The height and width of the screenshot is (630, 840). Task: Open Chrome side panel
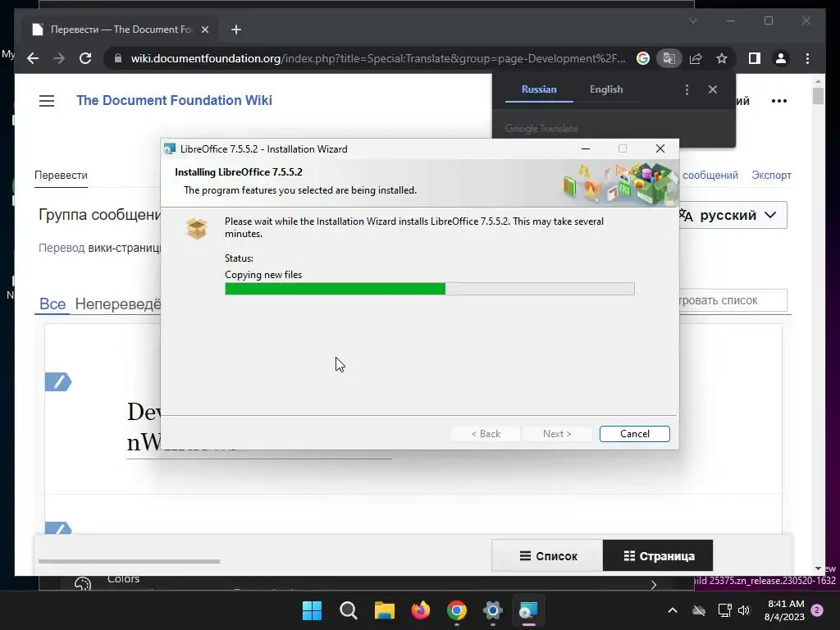[x=755, y=58]
